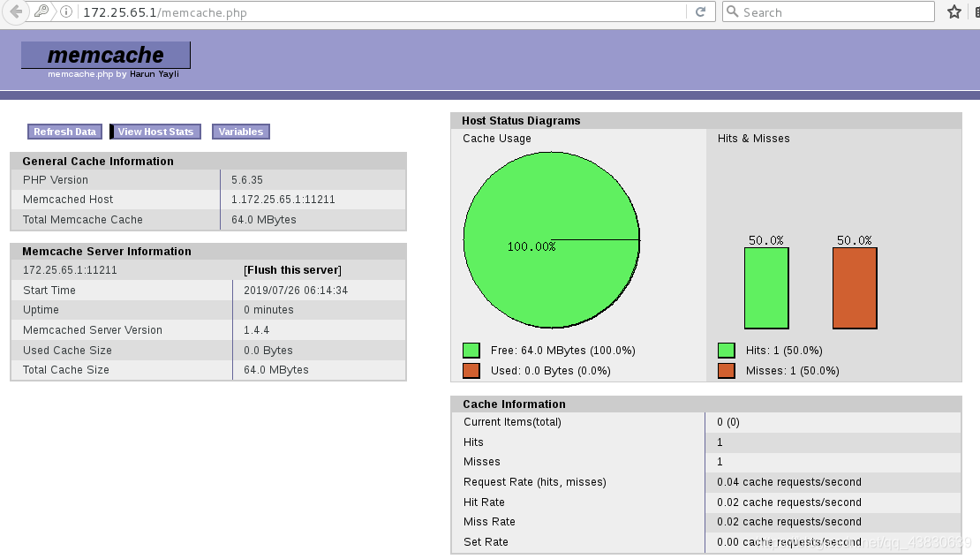Click the Memcached Server Version value 1.4.4
Screen dimensions: 980x559
pyautogui.click(x=256, y=330)
